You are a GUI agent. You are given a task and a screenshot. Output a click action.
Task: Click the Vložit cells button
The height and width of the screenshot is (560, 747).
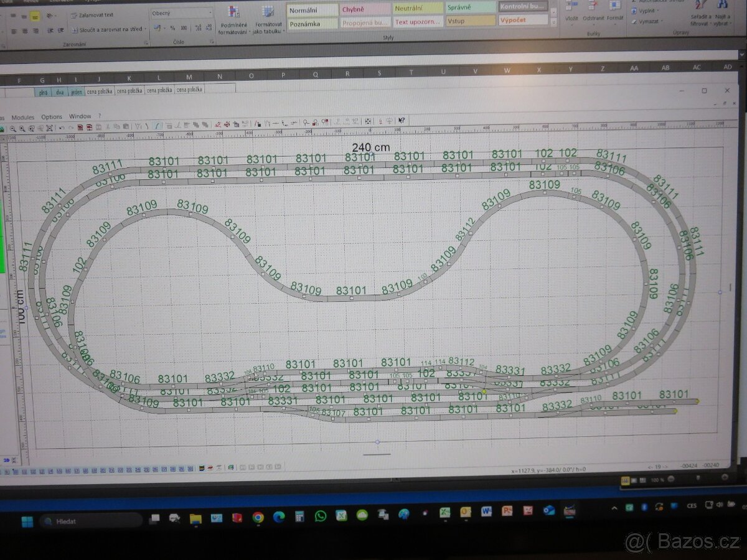pyautogui.click(x=571, y=11)
